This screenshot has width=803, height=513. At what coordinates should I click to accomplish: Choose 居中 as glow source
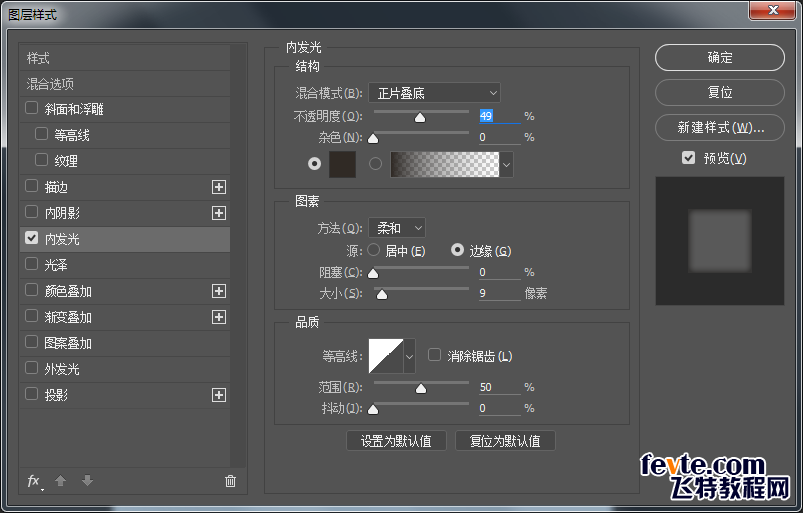point(374,250)
